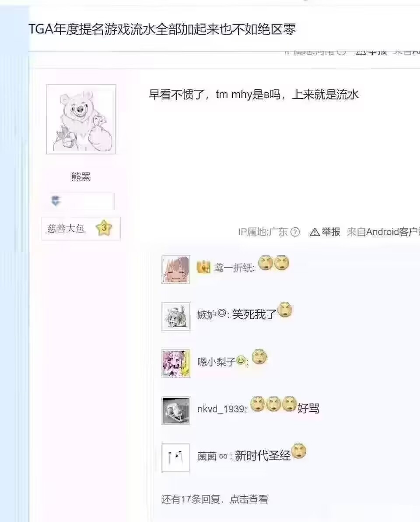This screenshot has width=420, height=522.
Task: Open the thread title about TGA nominees
Action: tap(162, 29)
